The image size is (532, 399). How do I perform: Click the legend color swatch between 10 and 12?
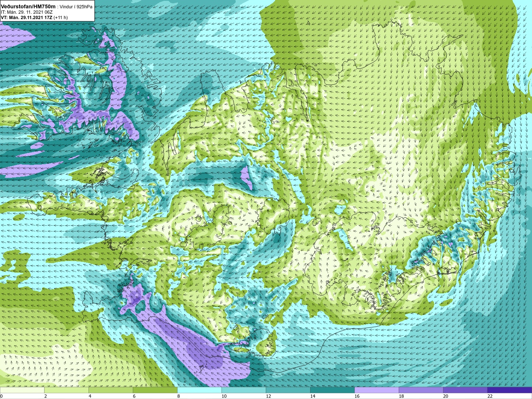(x=244, y=390)
